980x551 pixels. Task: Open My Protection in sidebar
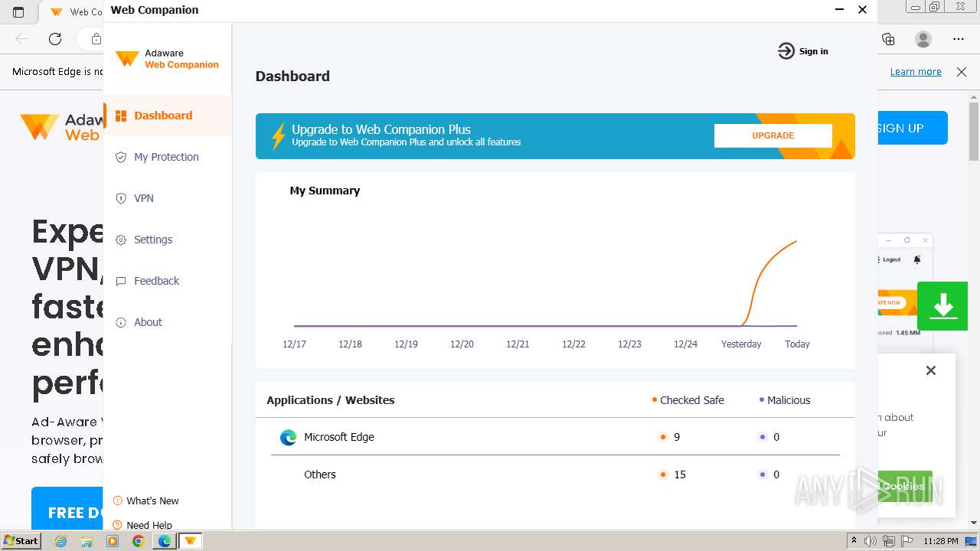tap(167, 157)
